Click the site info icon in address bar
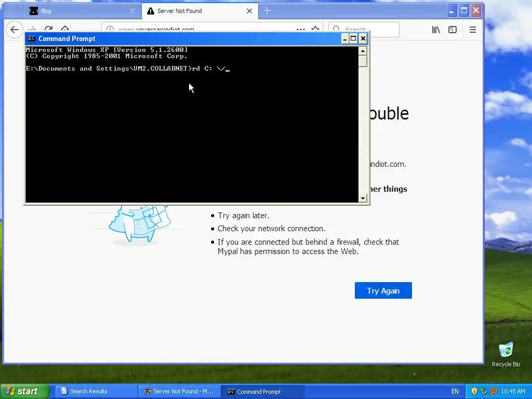 coord(110,29)
